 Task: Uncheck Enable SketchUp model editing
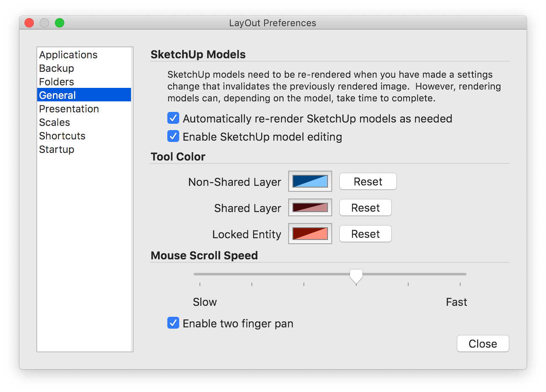point(173,136)
